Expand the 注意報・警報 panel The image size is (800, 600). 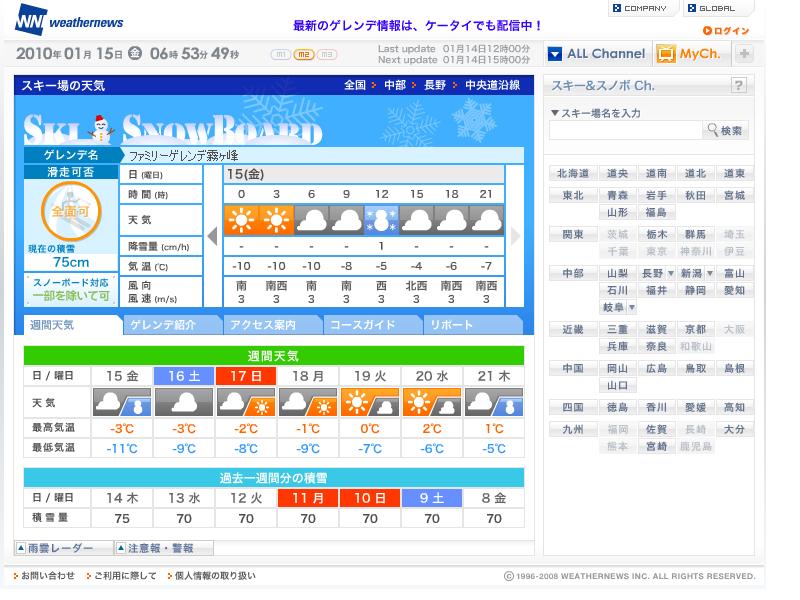pyautogui.click(x=164, y=548)
